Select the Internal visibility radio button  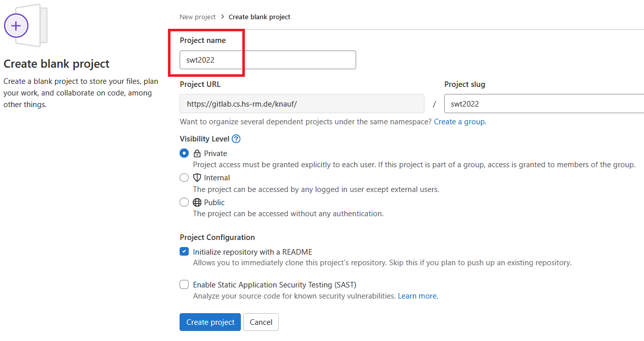pos(184,177)
